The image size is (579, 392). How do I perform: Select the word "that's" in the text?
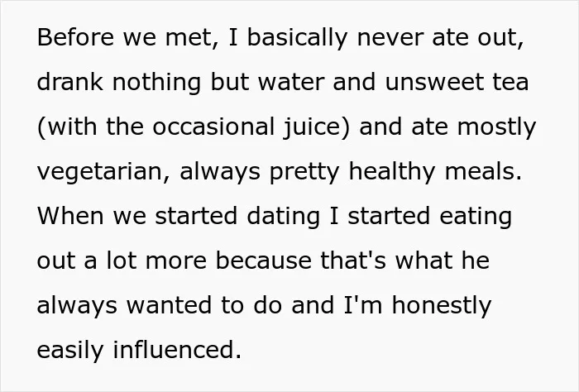pyautogui.click(x=353, y=261)
